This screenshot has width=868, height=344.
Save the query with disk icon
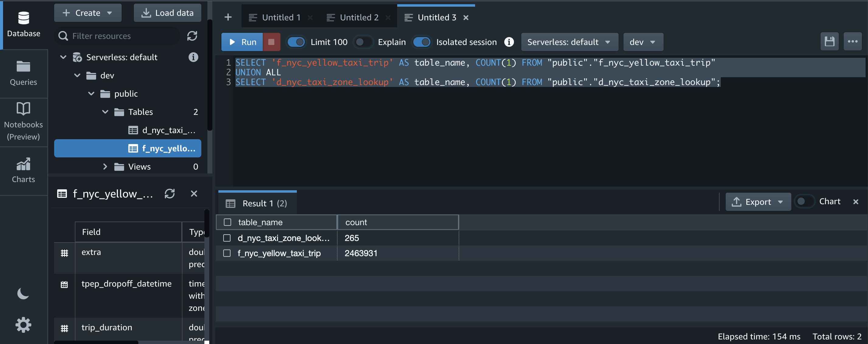[x=829, y=42]
